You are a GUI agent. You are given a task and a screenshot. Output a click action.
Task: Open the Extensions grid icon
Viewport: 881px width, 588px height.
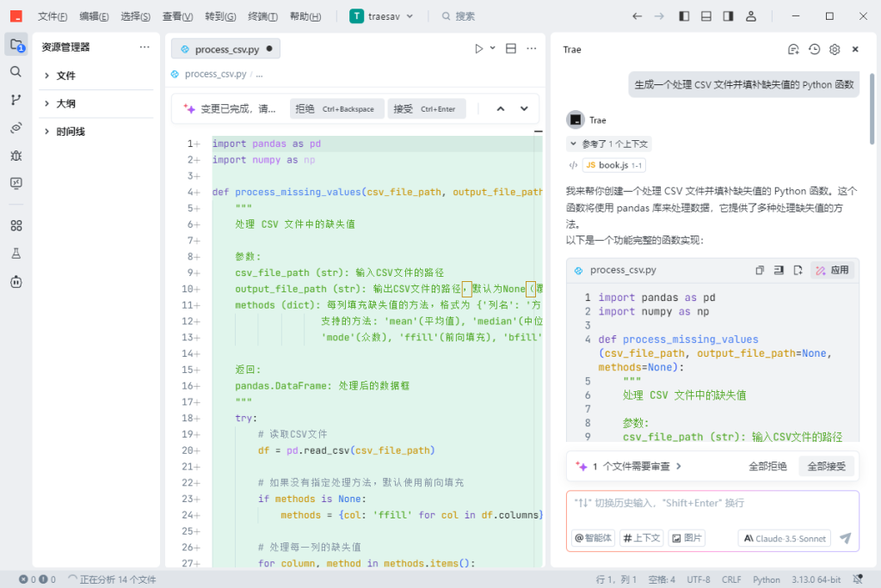[x=16, y=226]
